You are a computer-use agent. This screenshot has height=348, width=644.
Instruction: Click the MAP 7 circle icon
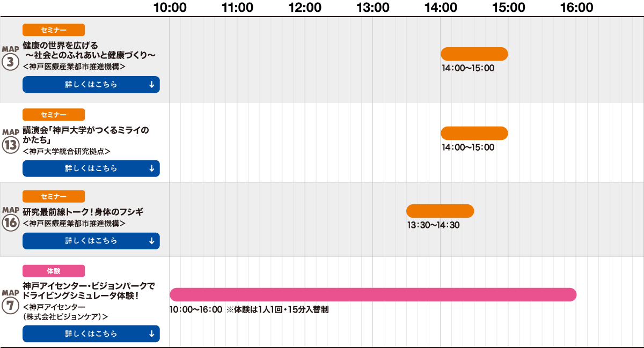[10, 306]
